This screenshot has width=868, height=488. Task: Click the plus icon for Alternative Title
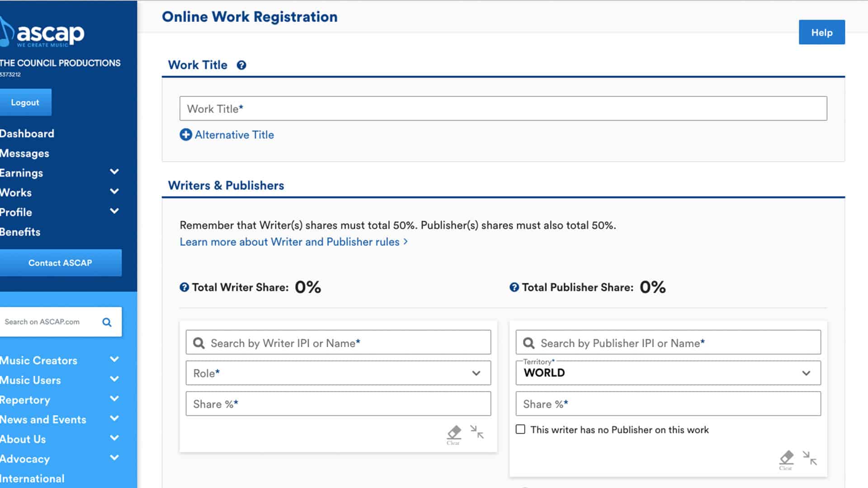pyautogui.click(x=186, y=135)
